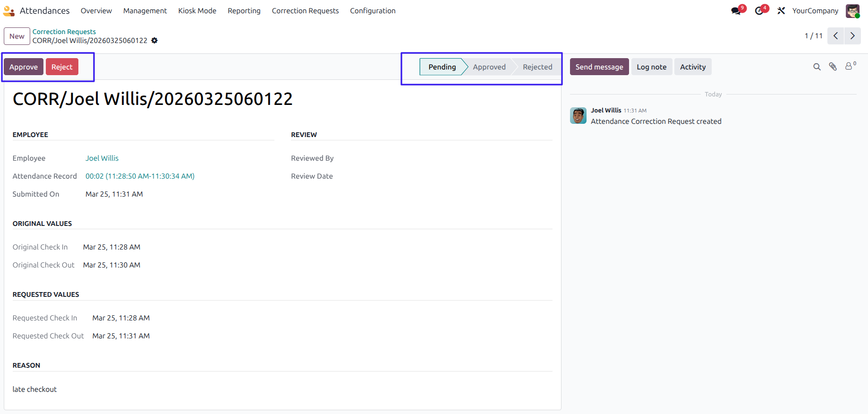Open the activities clock icon
This screenshot has height=414, width=868.
[x=759, y=10]
